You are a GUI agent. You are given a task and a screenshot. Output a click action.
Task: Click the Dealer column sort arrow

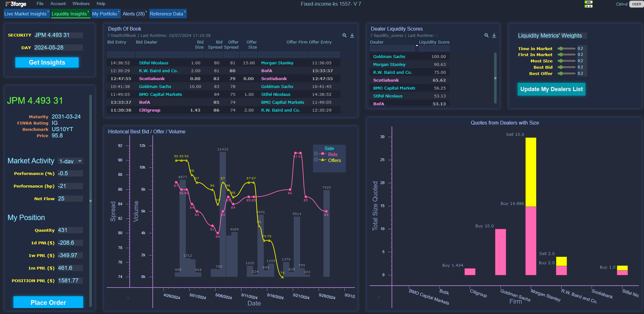click(417, 46)
